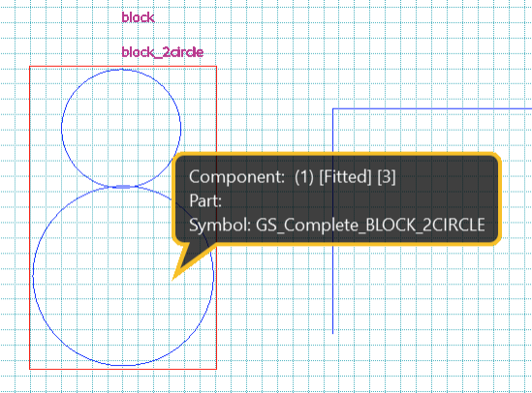Screen dimensions: 532x393
Task: Select the red rectangle's top-left corner
Action: [30, 67]
